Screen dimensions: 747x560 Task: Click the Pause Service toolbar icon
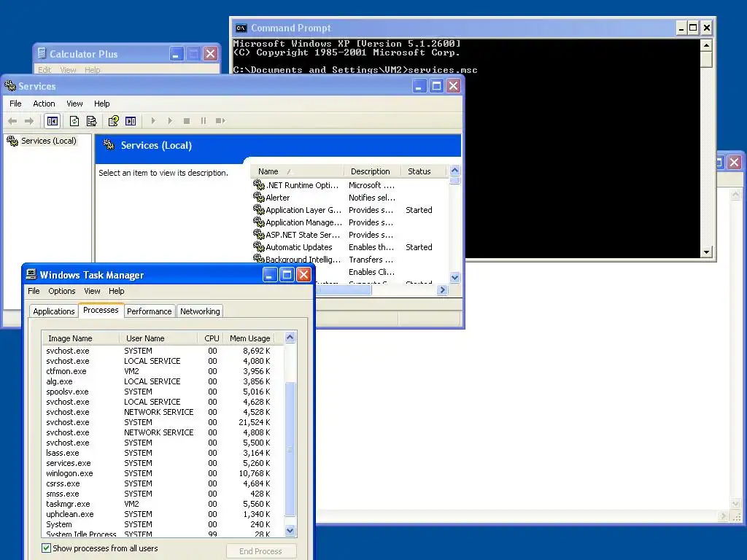(x=204, y=121)
